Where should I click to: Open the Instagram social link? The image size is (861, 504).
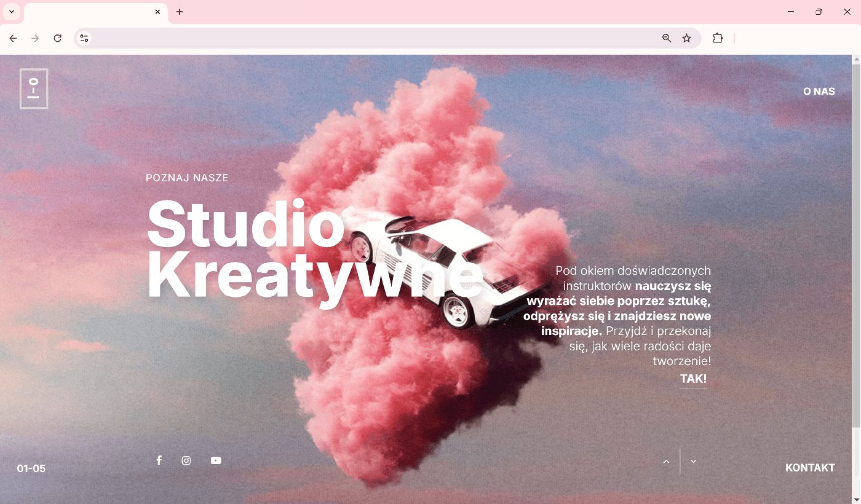click(x=186, y=460)
